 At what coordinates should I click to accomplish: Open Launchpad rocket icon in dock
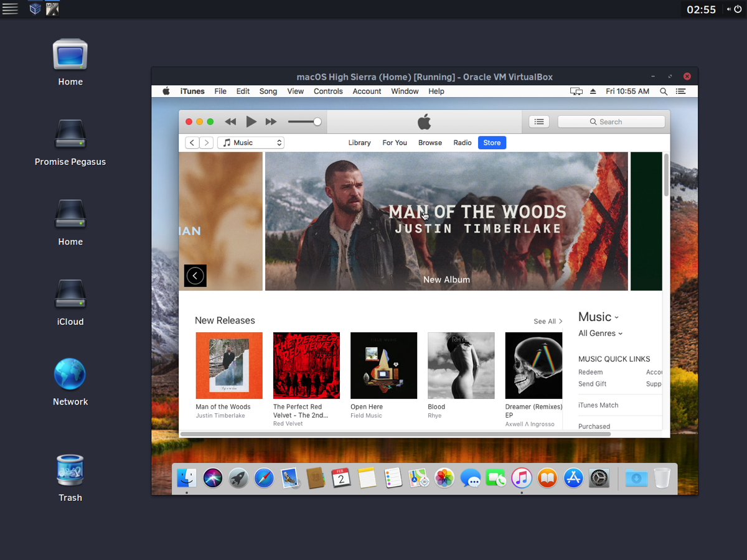[x=238, y=478]
